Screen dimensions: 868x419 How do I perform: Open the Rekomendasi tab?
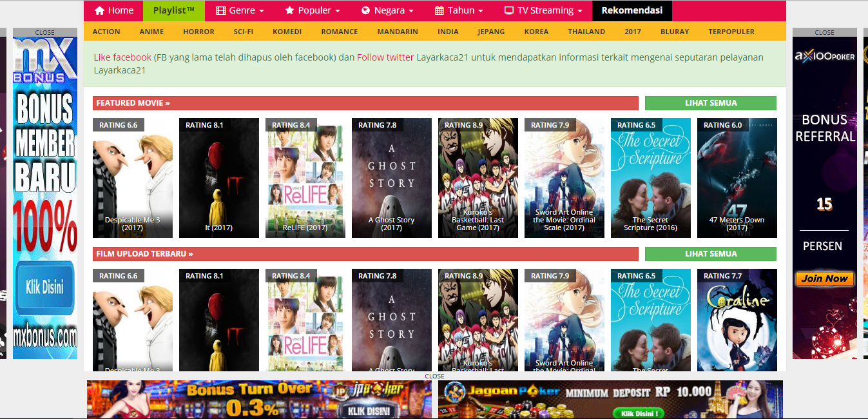[x=632, y=10]
